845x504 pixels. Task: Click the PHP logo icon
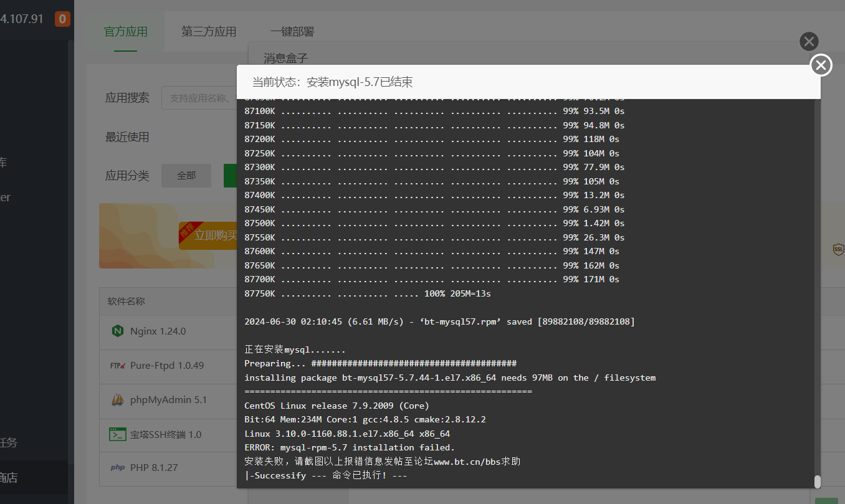click(118, 467)
